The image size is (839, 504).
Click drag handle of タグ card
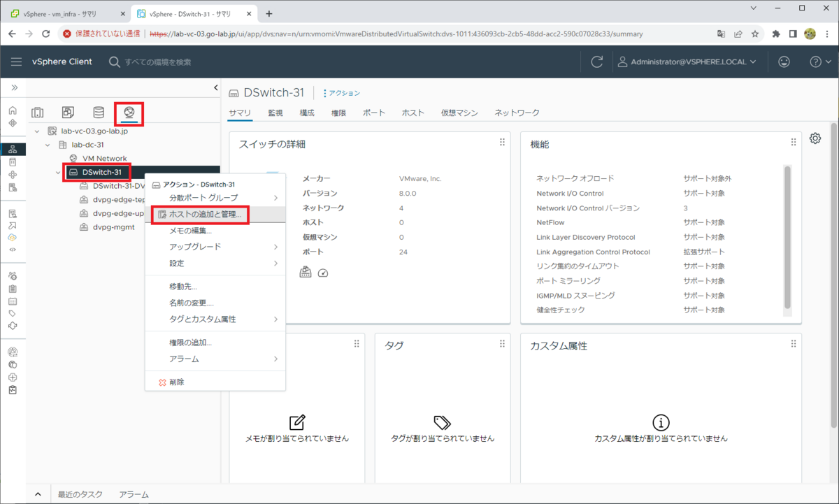click(x=501, y=343)
